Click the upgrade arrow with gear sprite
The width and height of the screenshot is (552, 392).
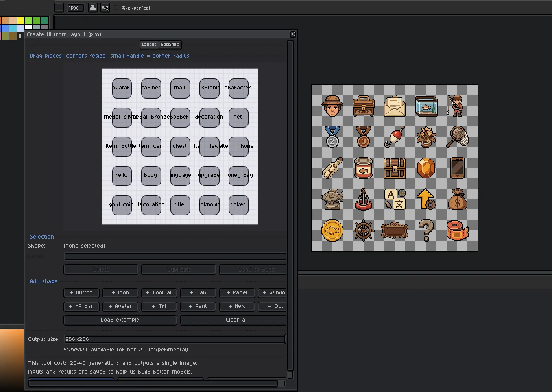(x=426, y=199)
